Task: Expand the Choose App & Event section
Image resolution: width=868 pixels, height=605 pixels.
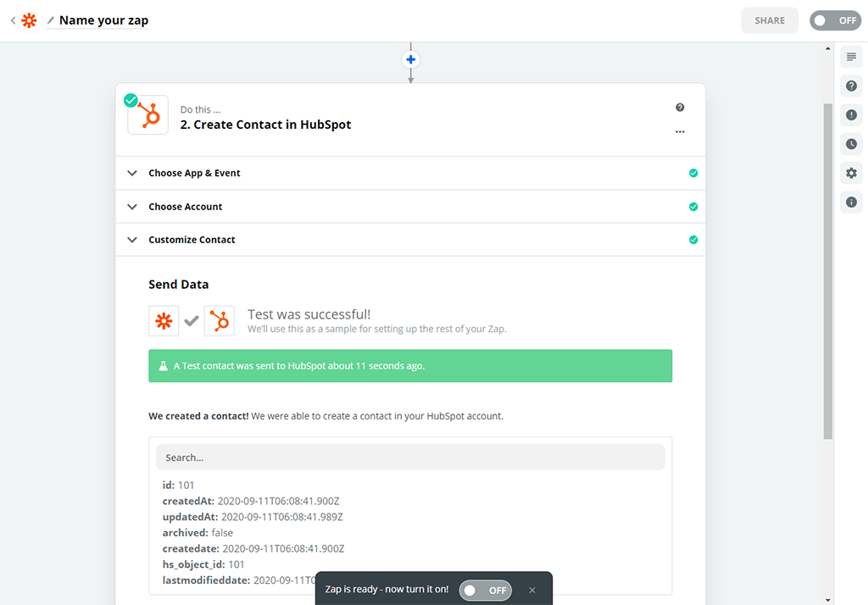Action: click(194, 173)
